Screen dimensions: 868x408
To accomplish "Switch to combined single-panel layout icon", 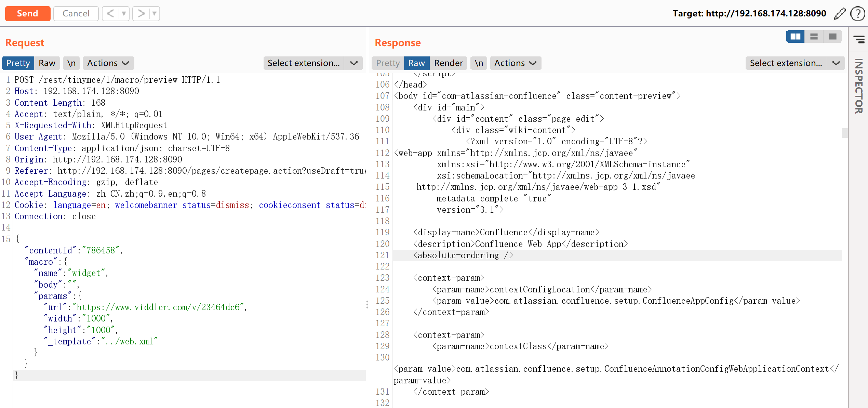I will pos(832,37).
